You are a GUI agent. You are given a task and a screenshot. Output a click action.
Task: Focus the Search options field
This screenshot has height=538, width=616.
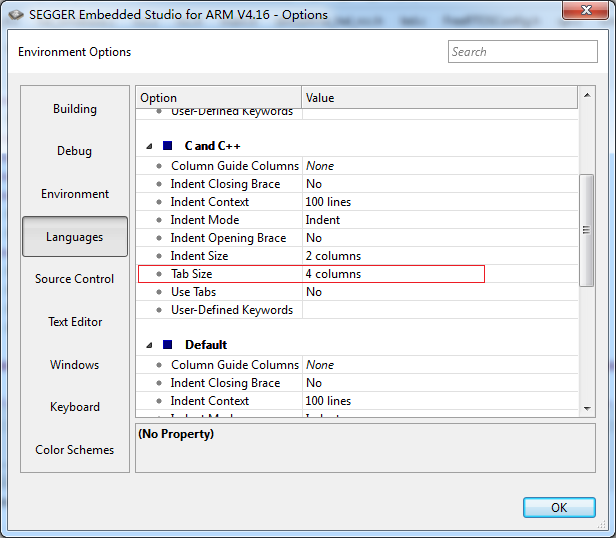(x=522, y=51)
